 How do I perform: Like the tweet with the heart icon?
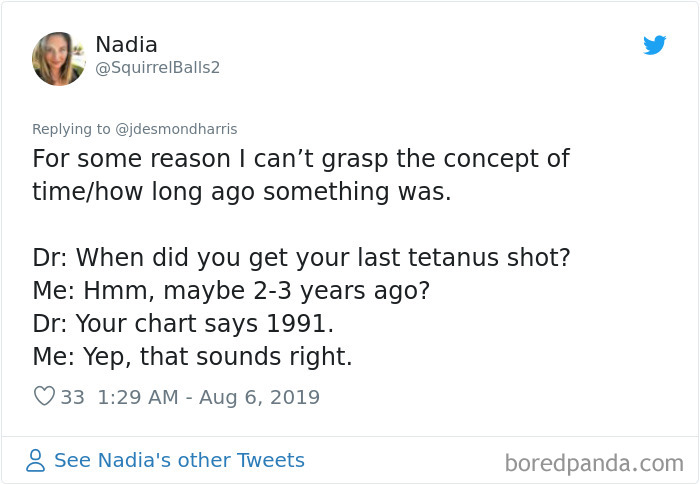[x=44, y=397]
